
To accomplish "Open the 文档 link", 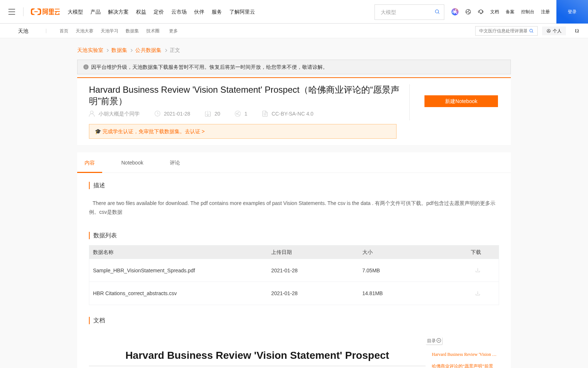I will [495, 12].
